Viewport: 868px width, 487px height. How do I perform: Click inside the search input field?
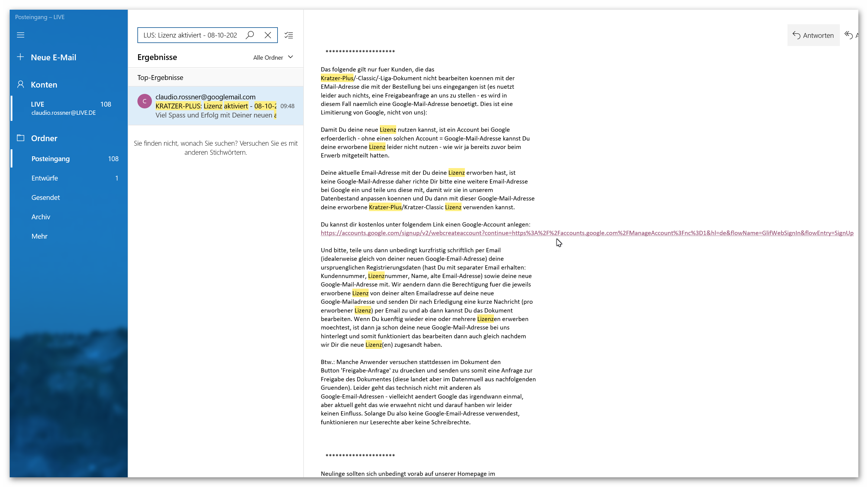(x=190, y=35)
